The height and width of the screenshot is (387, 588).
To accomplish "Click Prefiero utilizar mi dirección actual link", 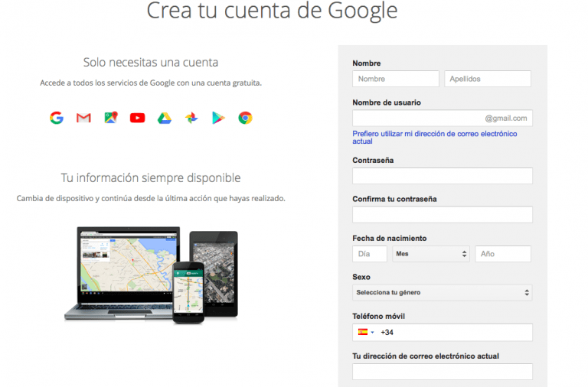I will tap(434, 138).
